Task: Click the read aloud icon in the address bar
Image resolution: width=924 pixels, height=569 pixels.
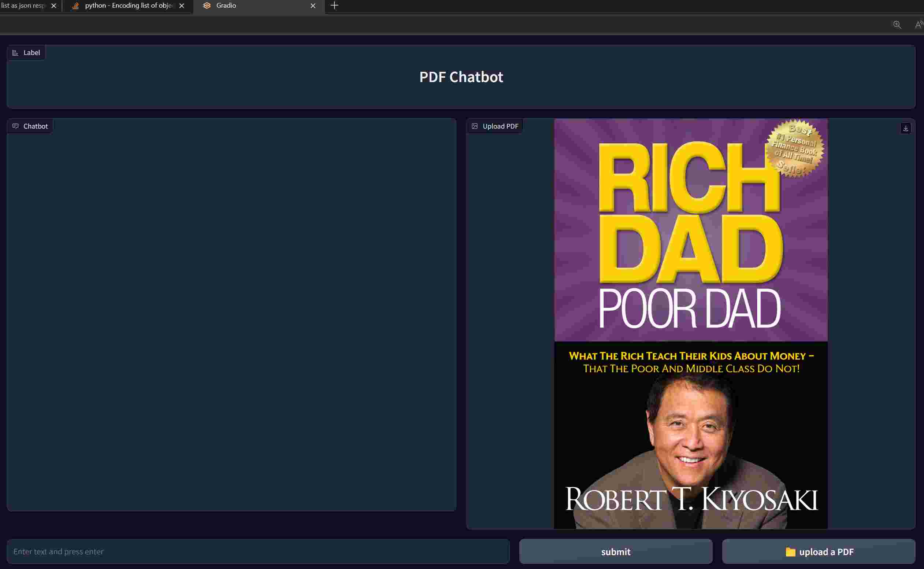Action: click(x=920, y=25)
